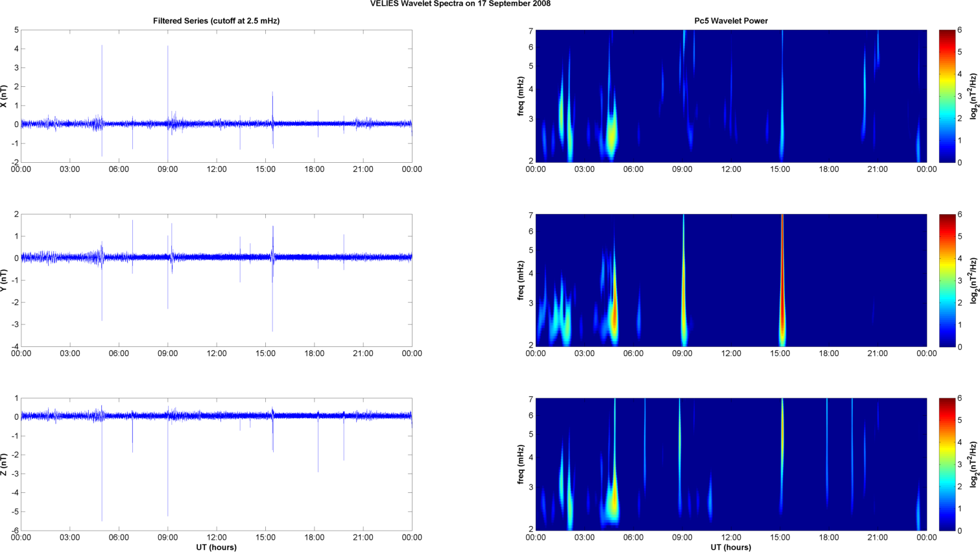Click the deepest negative spike near 05:00 in the Z series
This screenshot has width=980, height=552.
pyautogui.click(x=102, y=470)
